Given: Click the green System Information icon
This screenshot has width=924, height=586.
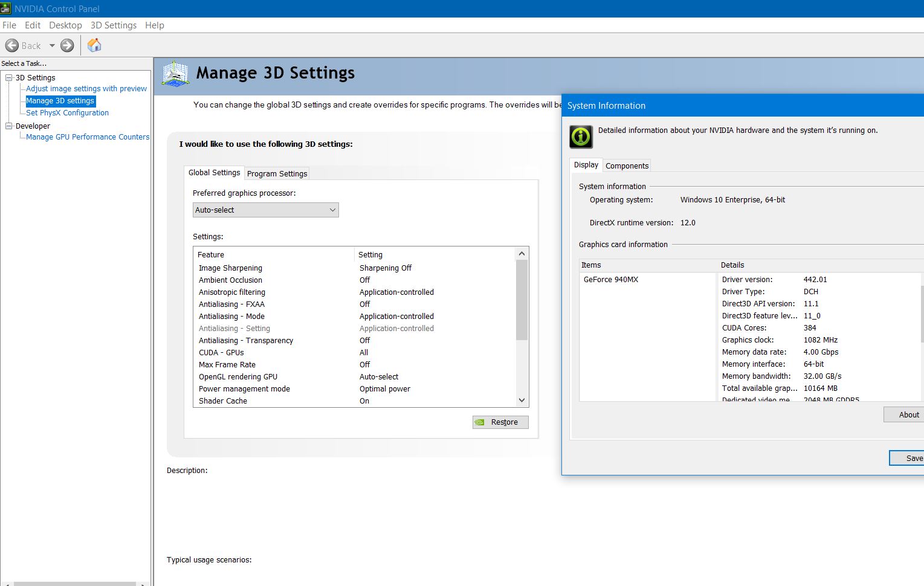Looking at the screenshot, I should (581, 137).
